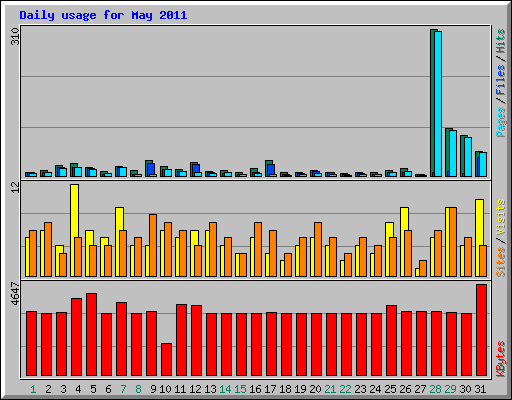
Task: Select the yellow visits bar for day 26
Action: click(x=405, y=219)
